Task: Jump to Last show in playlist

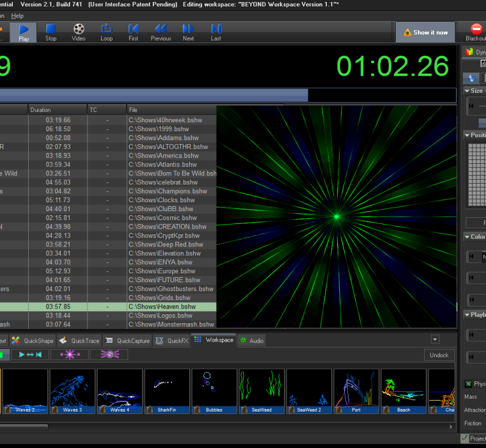Action: (216, 33)
